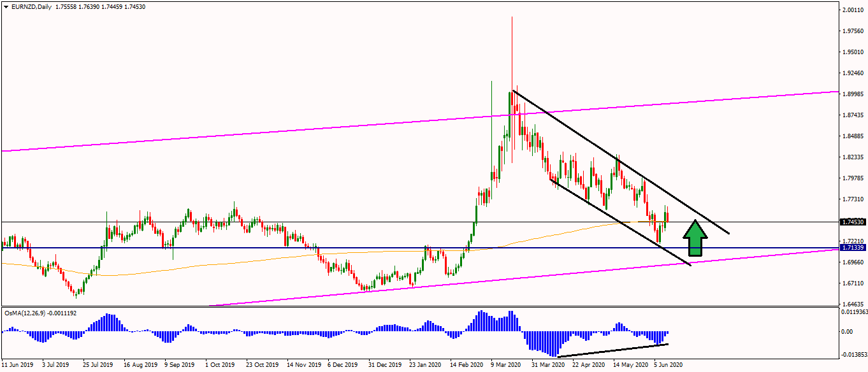Click the 14 Feb 2020 date label
Image resolution: width=868 pixels, height=372 pixels.
[467, 365]
